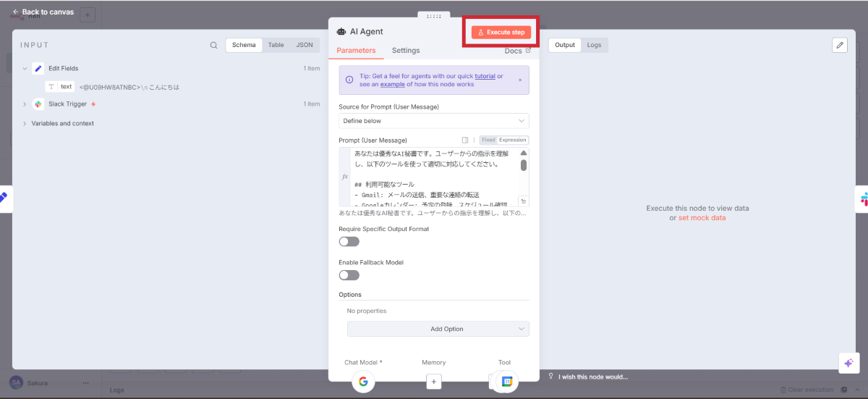Image resolution: width=868 pixels, height=399 pixels.
Task: Click the plus button behind the overlay
Action: tap(87, 14)
